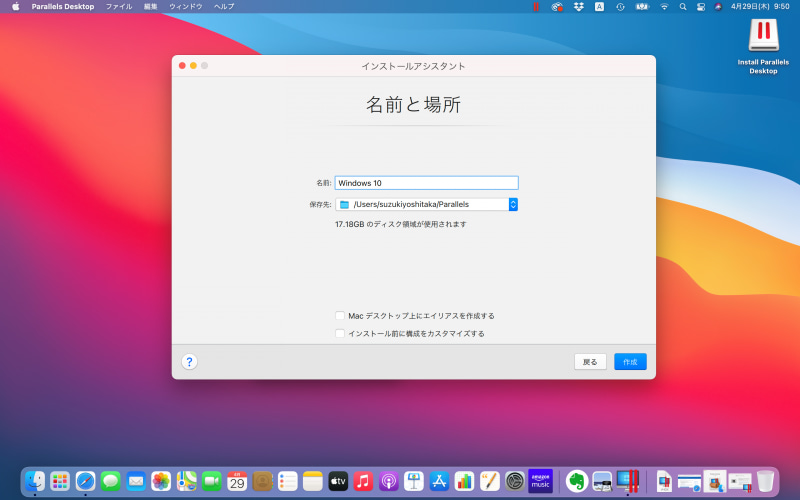This screenshot has height=500, width=800.
Task: Open Evernote from the Dock
Action: point(577,481)
